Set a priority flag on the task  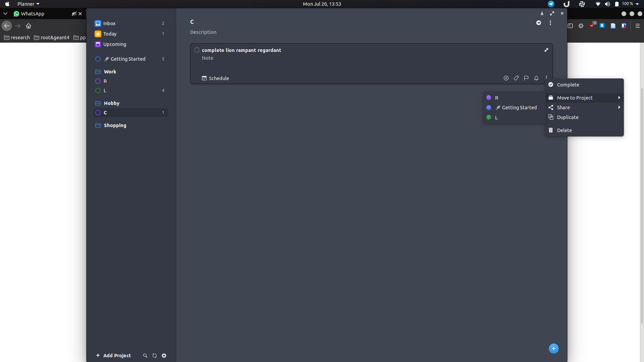[x=526, y=78]
